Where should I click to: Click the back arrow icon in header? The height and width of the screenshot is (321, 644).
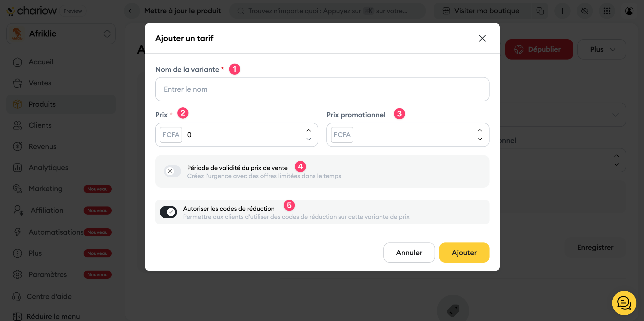click(132, 11)
